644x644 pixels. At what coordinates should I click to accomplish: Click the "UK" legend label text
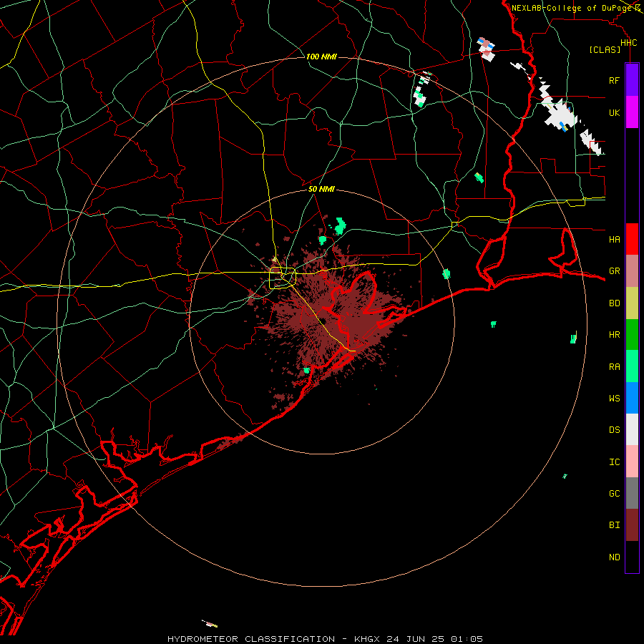click(x=615, y=112)
